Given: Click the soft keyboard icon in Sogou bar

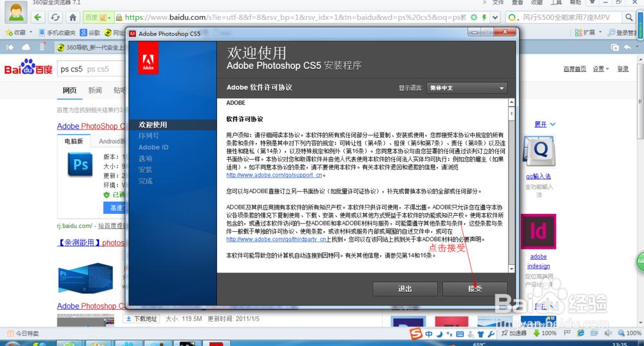Looking at the screenshot, I should click(x=460, y=334).
